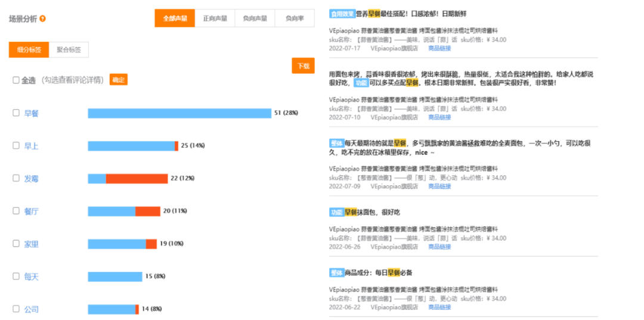Click the red segment of the 餐厅 bar

point(148,212)
